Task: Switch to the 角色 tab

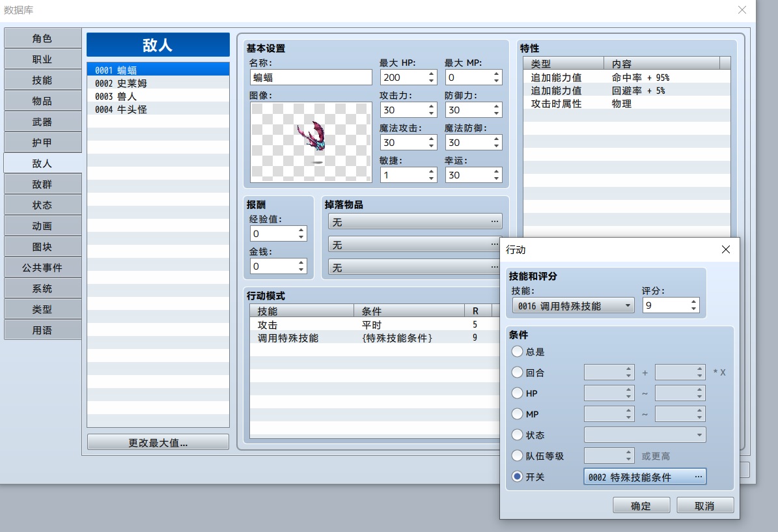Action: (x=42, y=38)
